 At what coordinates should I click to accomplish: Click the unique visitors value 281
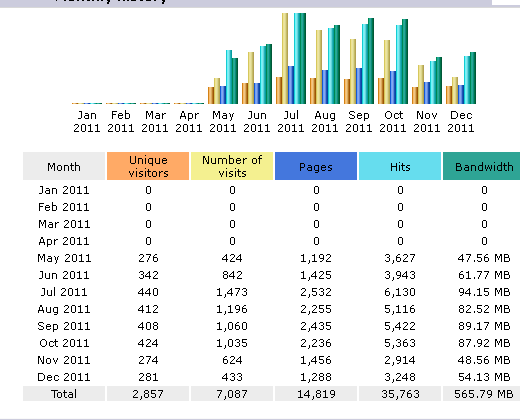148,377
